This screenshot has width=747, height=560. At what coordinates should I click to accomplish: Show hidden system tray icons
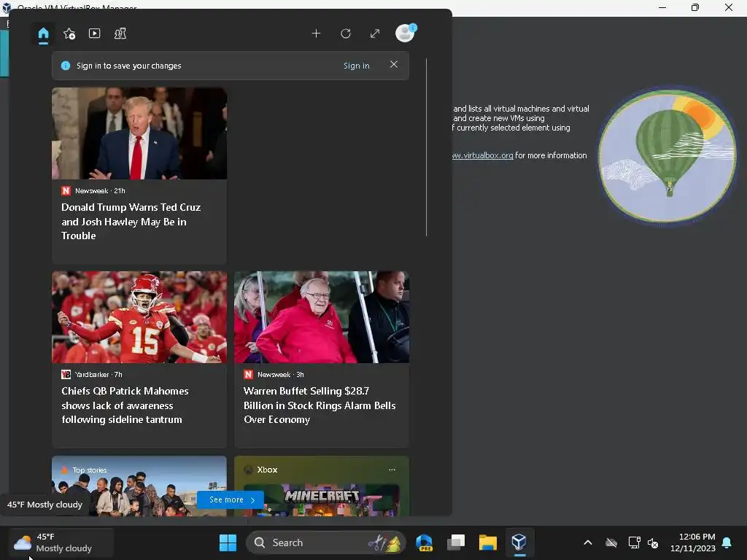(588, 542)
